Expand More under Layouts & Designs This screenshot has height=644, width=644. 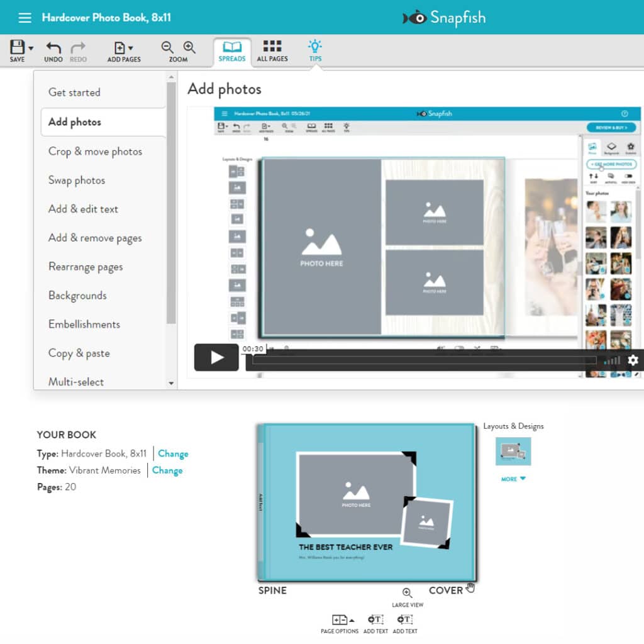pyautogui.click(x=513, y=479)
